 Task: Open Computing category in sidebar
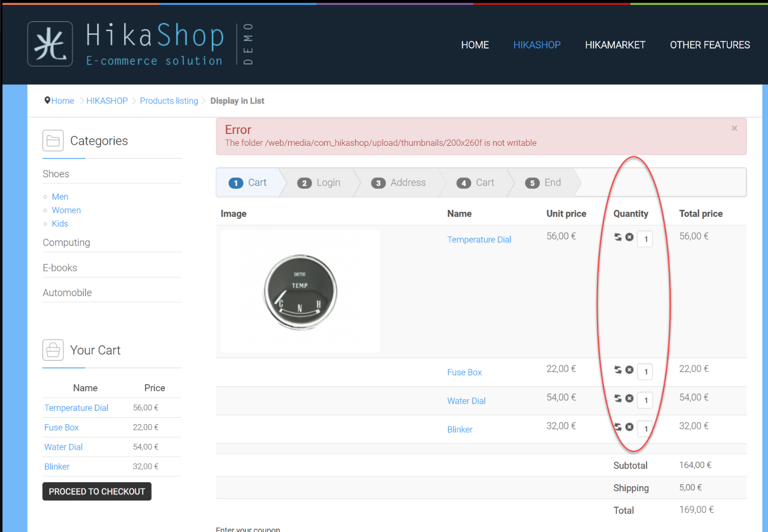pyautogui.click(x=67, y=242)
